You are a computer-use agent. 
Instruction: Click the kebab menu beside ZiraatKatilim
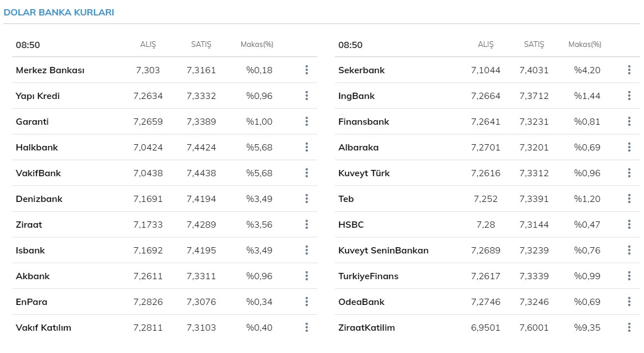[x=629, y=327]
